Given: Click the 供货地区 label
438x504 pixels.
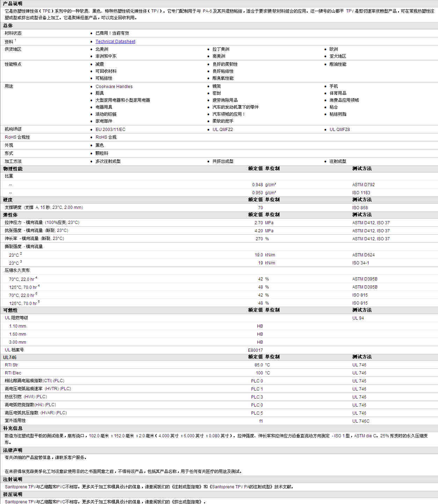Looking at the screenshot, I should [13, 49].
